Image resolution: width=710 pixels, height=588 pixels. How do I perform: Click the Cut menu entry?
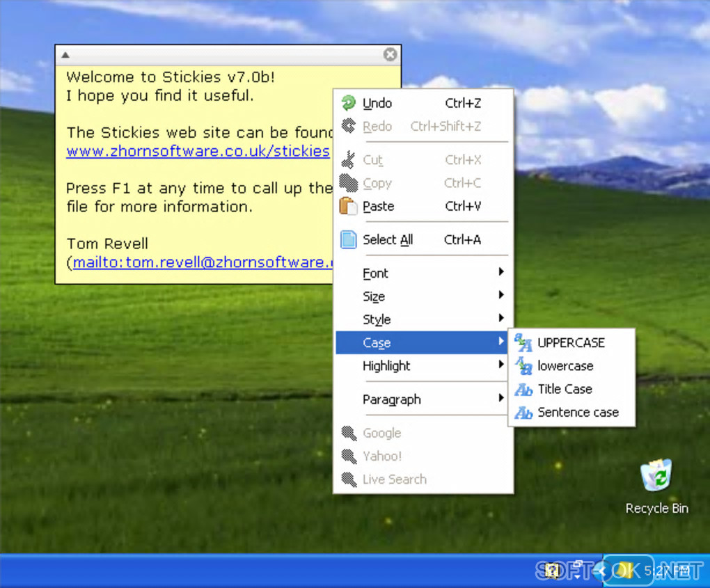pos(422,160)
